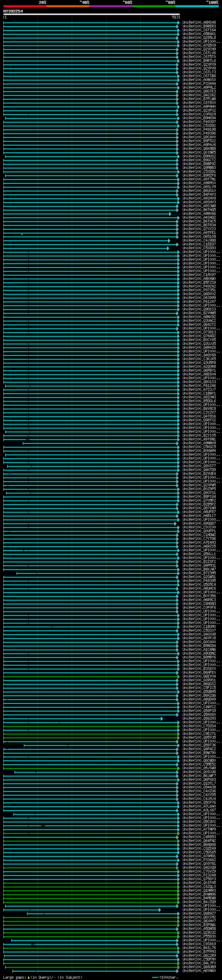222x980 pixels.
Task: Select hit UniRef100_A8HS48
Action: coord(199,23)
